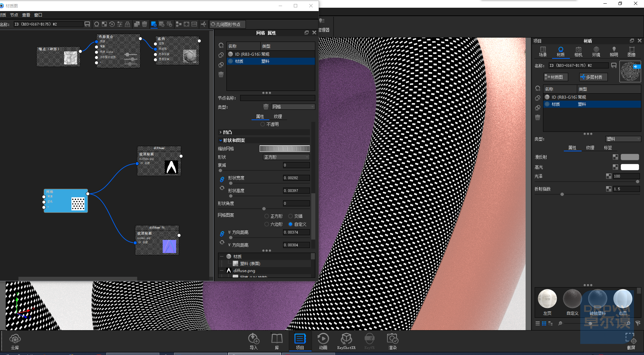The width and height of the screenshot is (644, 355).
Task: Select the 六边形 mesh pattern radio
Action: coord(267,224)
